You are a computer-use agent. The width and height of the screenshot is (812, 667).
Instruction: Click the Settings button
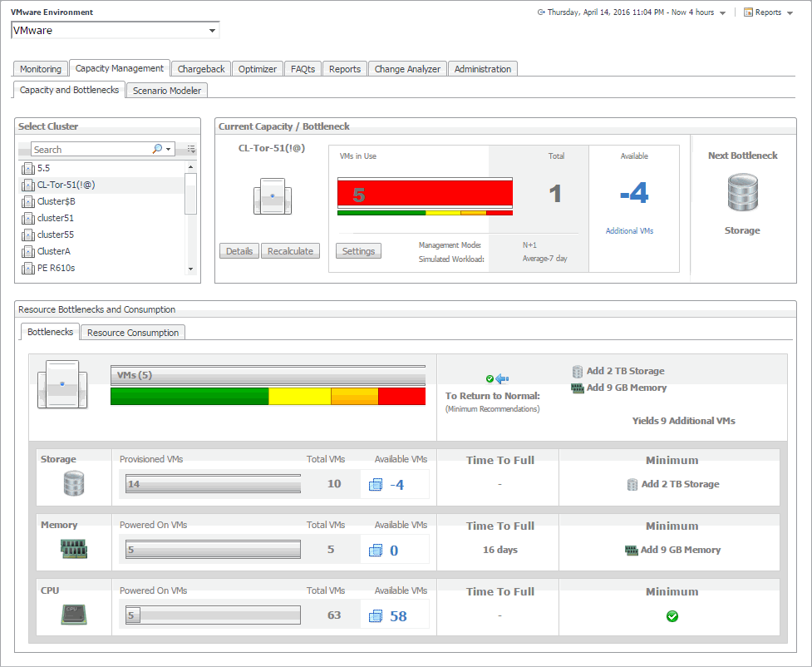pos(358,251)
